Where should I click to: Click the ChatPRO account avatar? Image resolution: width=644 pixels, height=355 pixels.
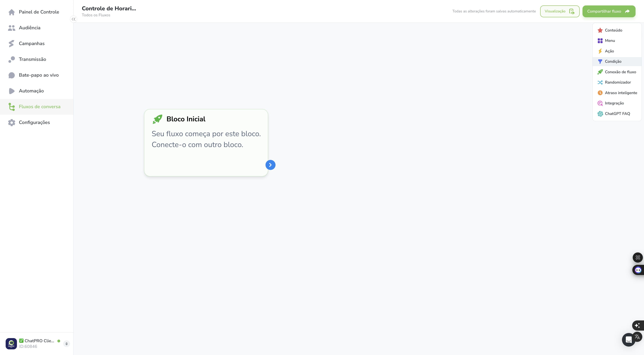pos(11,344)
